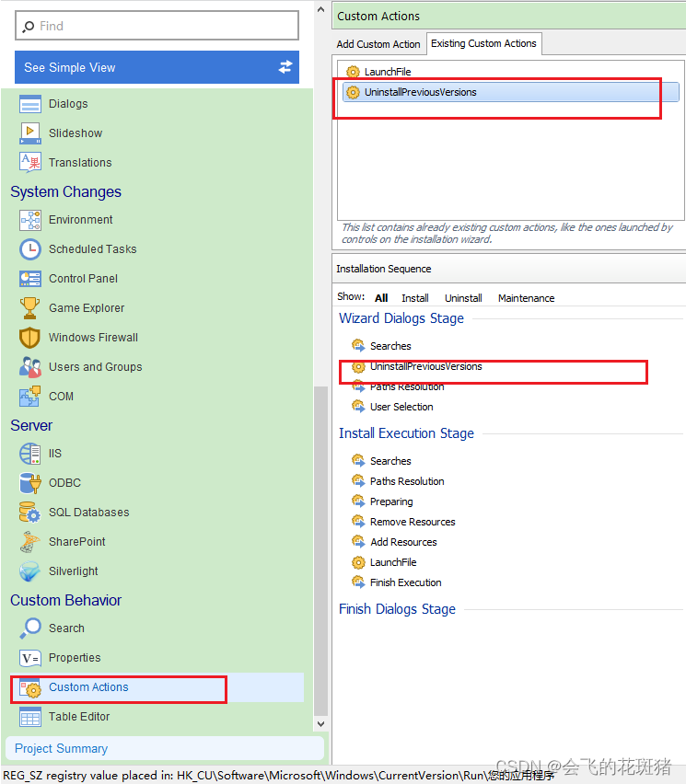Click the Preparing sequence icon
The height and width of the screenshot is (784, 686).
(358, 502)
